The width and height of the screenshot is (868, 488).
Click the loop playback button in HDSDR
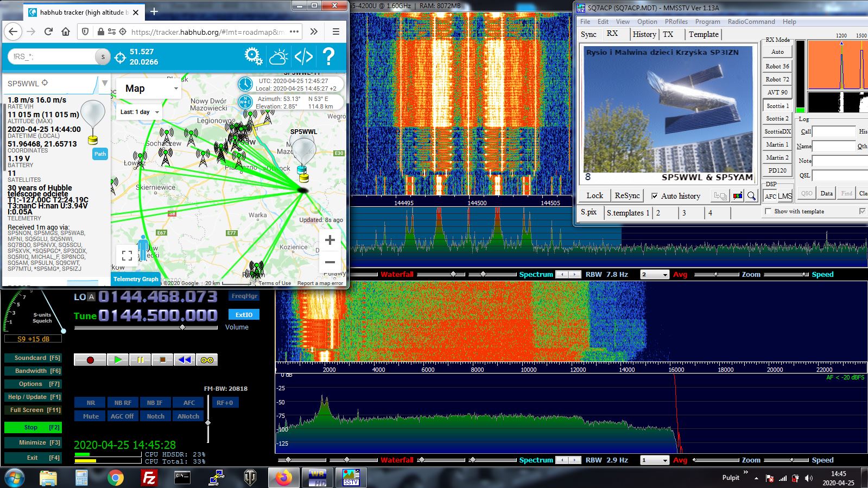click(x=207, y=359)
